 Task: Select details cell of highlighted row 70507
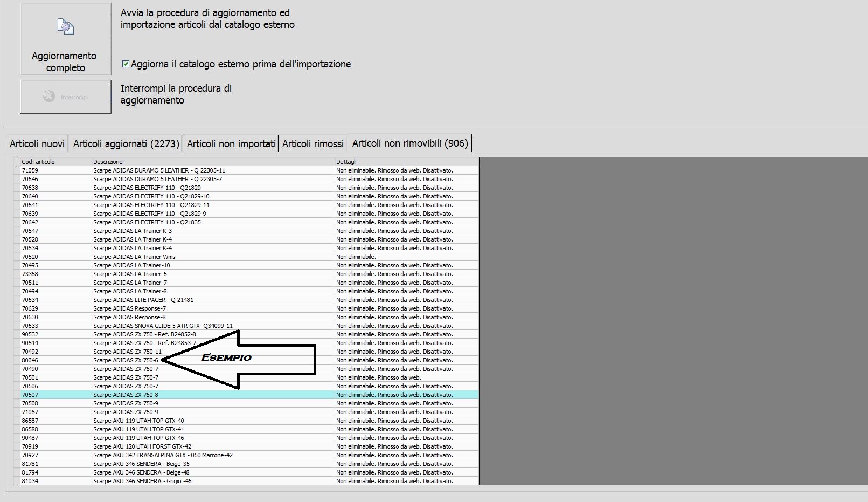[407, 395]
